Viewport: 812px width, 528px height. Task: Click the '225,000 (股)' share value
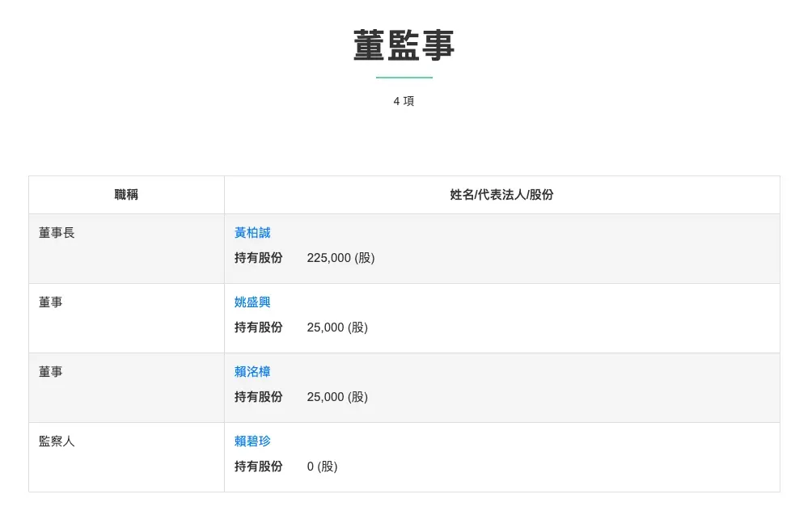(340, 258)
